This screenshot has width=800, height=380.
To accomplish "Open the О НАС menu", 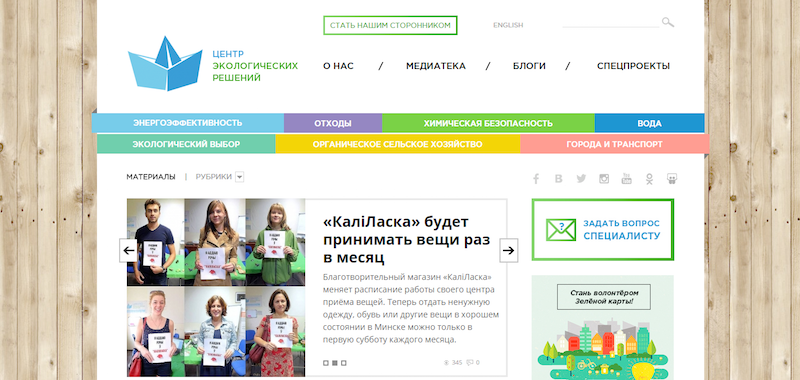I will [338, 66].
